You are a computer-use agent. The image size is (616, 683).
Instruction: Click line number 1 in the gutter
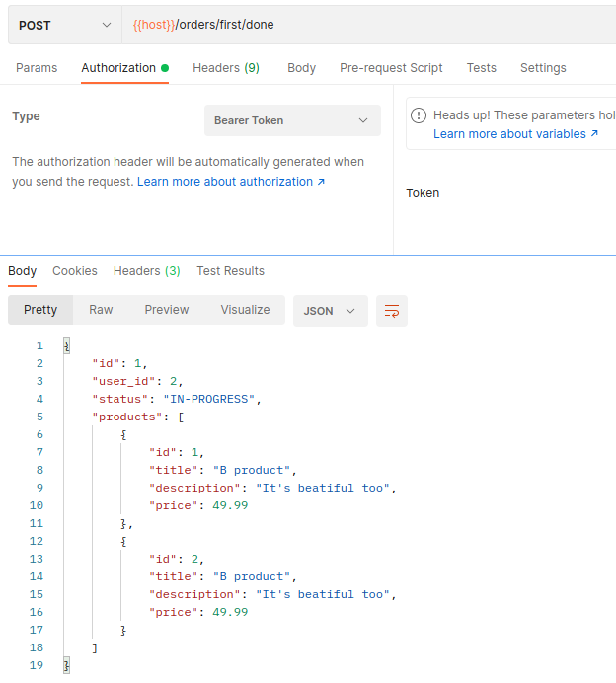[39, 345]
